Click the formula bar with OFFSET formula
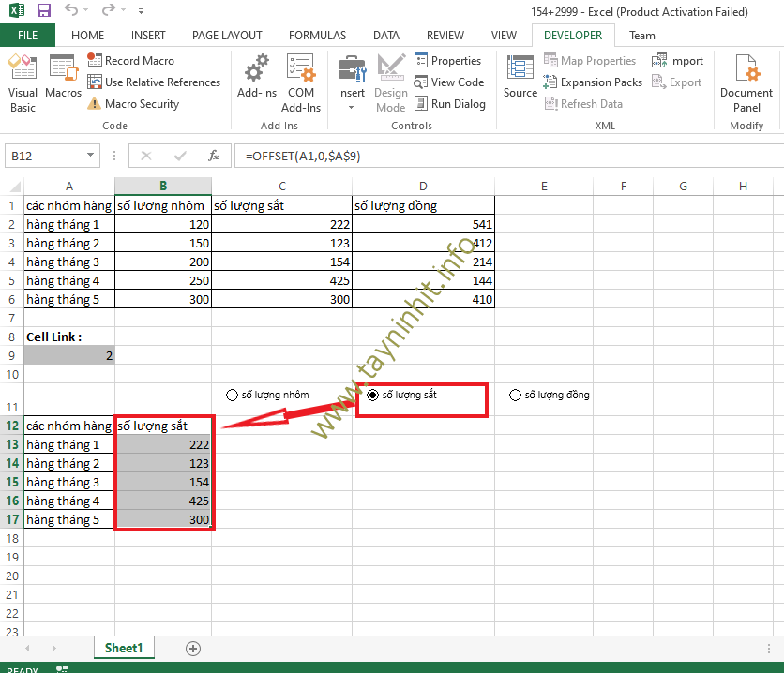 pos(469,156)
